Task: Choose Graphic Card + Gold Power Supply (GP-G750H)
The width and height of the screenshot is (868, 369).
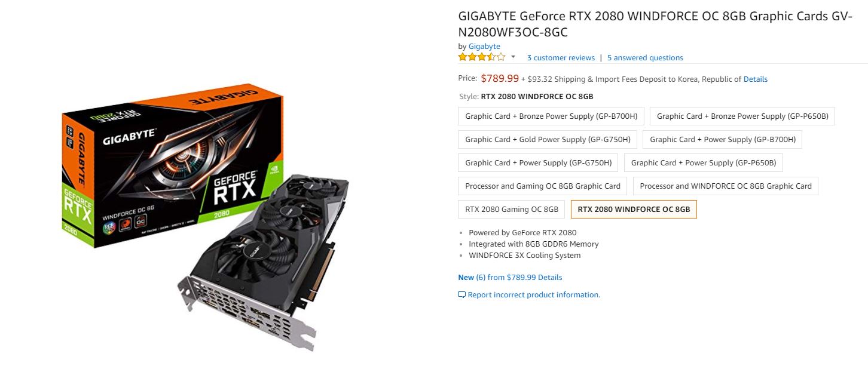Action: [x=548, y=140]
